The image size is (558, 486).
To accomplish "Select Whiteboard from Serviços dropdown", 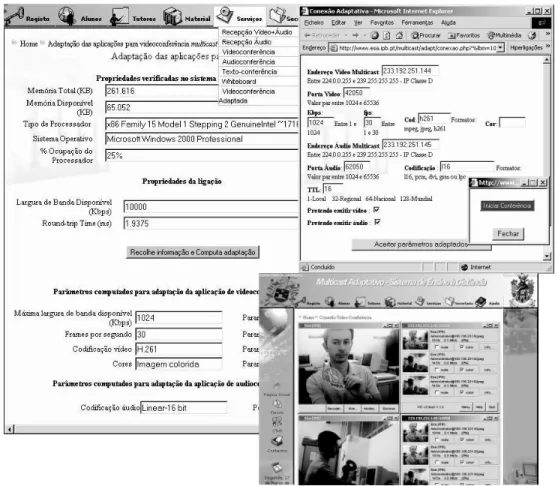I will tap(239, 81).
